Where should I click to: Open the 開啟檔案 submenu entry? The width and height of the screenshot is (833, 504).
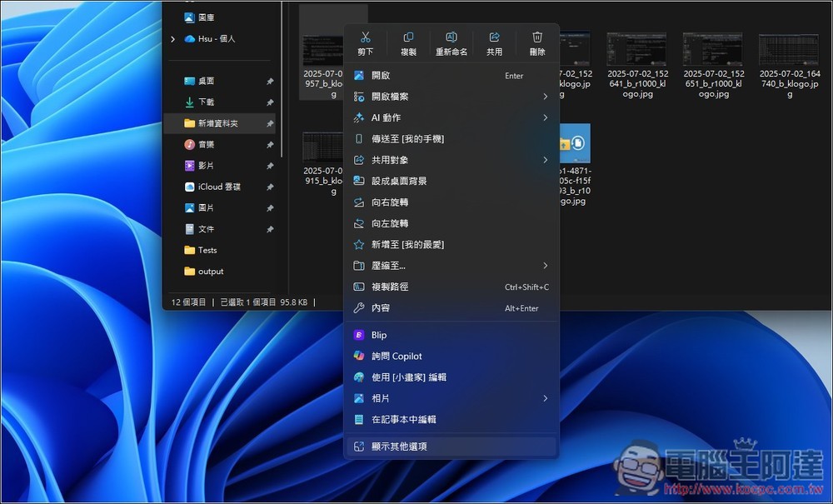(451, 97)
